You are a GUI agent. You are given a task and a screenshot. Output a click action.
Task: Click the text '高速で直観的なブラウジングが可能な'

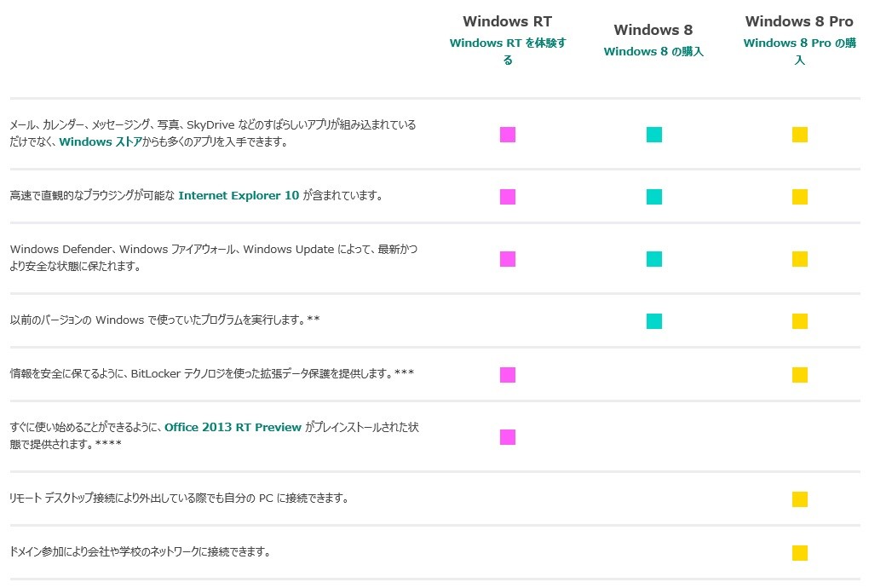92,196
